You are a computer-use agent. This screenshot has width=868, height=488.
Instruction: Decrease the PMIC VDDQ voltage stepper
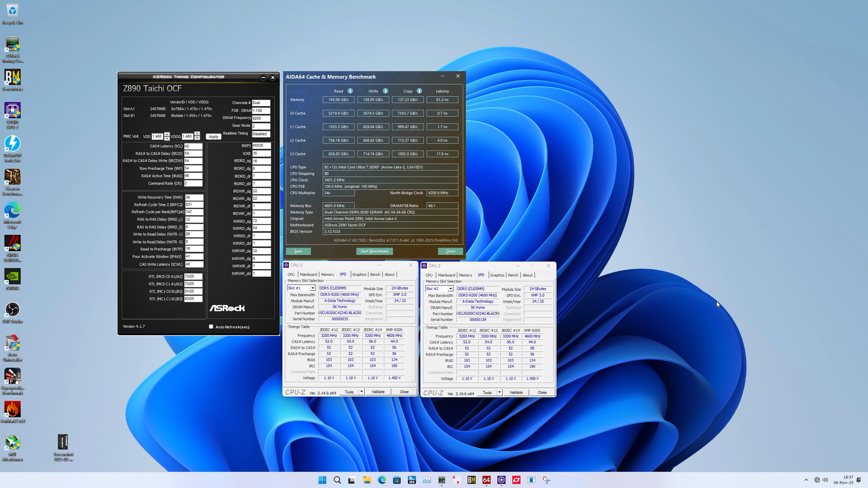(x=197, y=138)
